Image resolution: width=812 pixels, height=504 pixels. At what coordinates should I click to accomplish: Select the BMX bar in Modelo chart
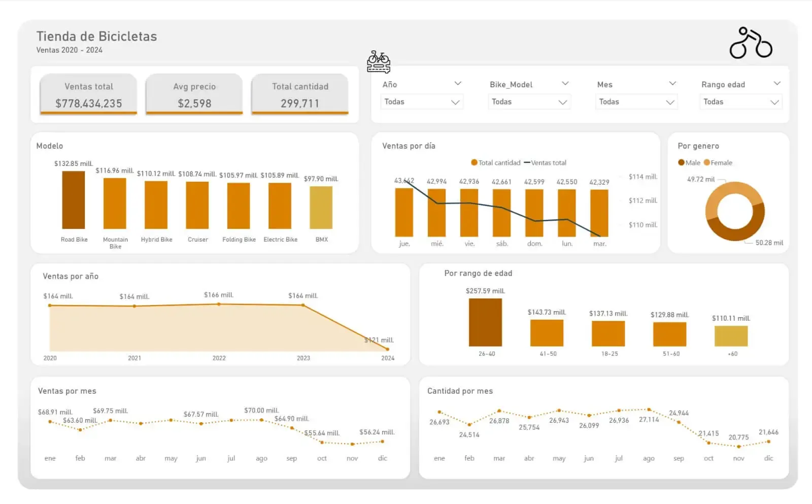pos(321,209)
